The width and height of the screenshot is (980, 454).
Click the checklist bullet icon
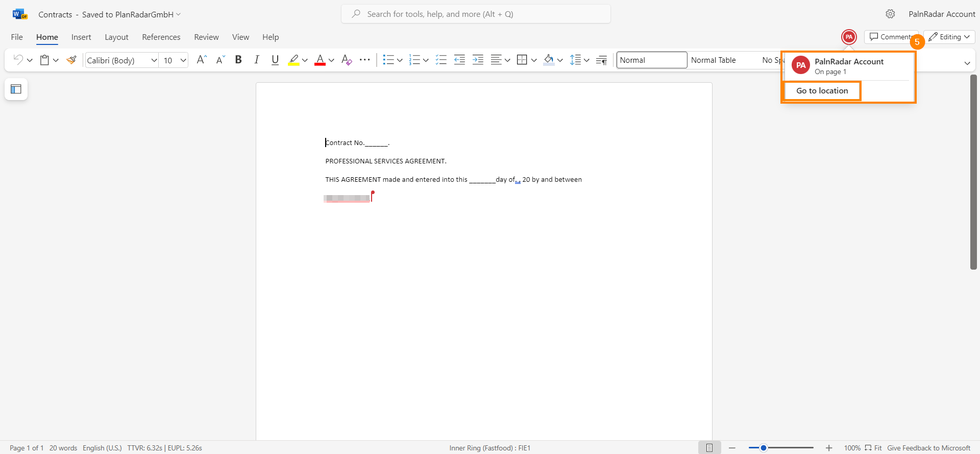pyautogui.click(x=441, y=60)
